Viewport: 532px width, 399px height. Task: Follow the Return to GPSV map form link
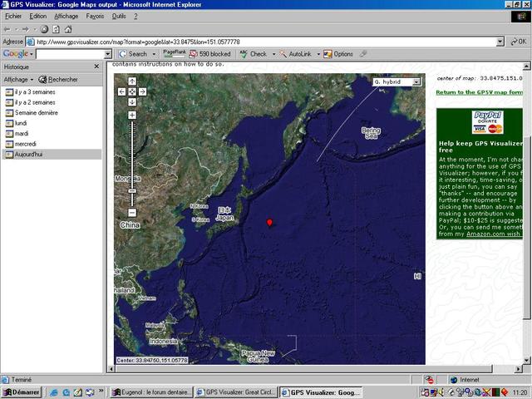[x=480, y=92]
